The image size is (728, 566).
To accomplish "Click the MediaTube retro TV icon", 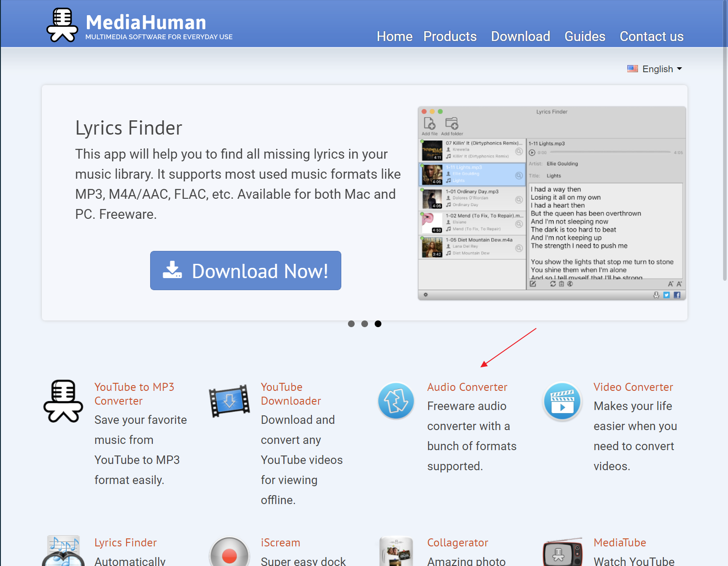I will [562, 552].
